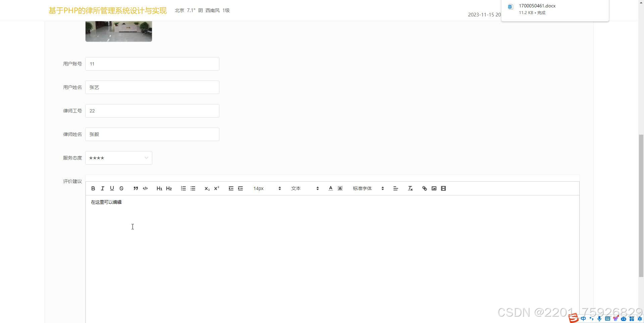Viewport: 644px width, 323px height.
Task: Open the text color picker
Action: [x=331, y=188]
